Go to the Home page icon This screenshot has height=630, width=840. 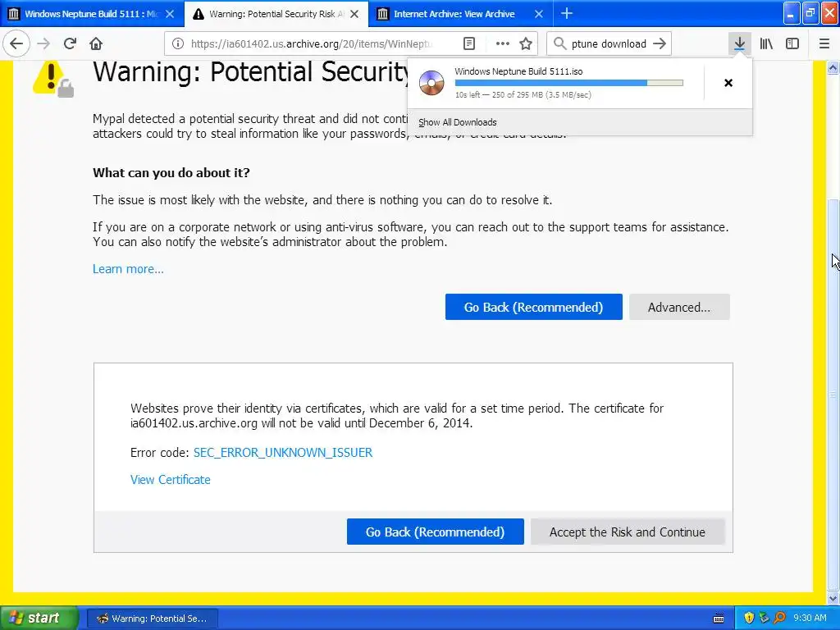(x=96, y=43)
